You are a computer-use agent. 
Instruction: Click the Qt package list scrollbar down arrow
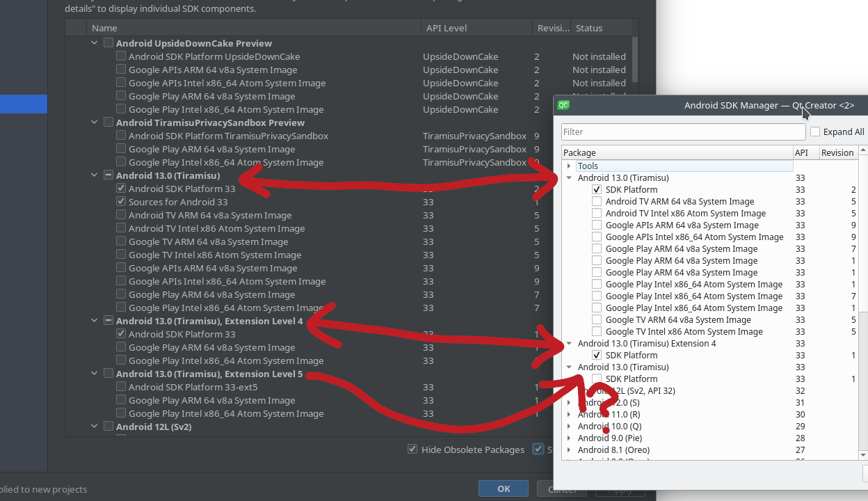click(x=864, y=455)
